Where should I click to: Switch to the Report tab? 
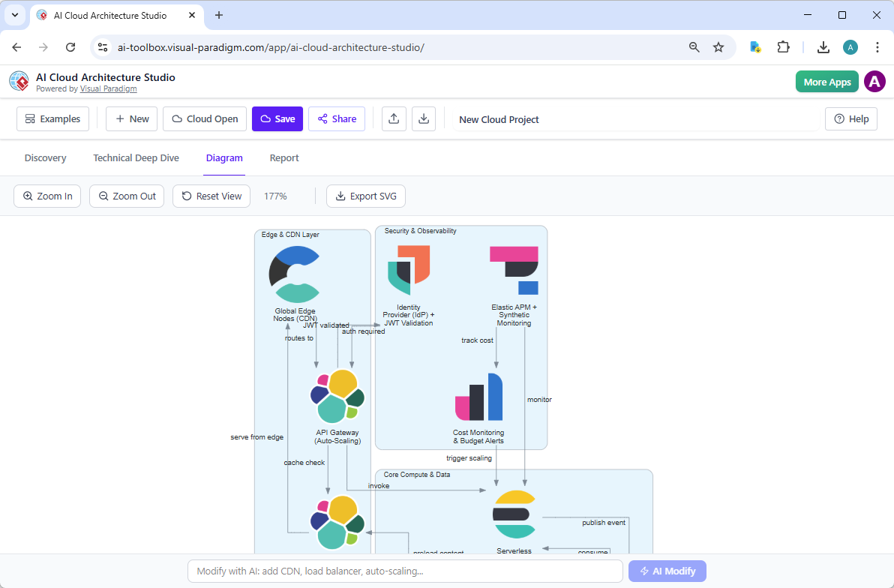coord(284,157)
